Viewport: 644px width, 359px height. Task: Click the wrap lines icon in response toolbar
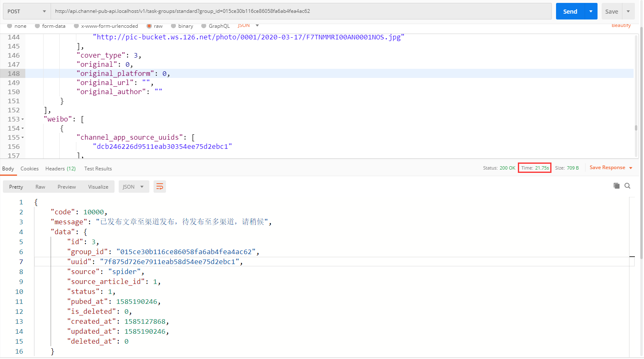click(160, 187)
